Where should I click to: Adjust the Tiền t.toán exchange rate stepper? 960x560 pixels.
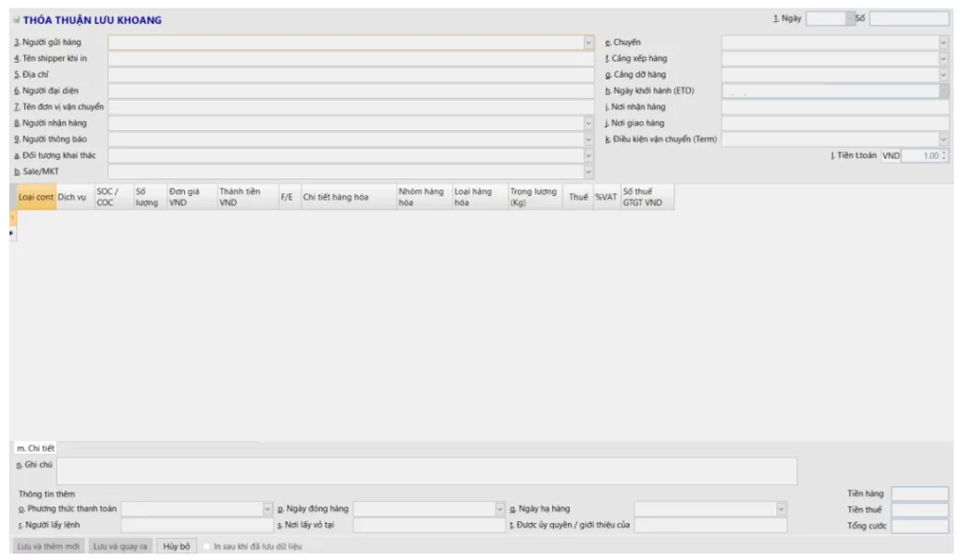(x=943, y=156)
